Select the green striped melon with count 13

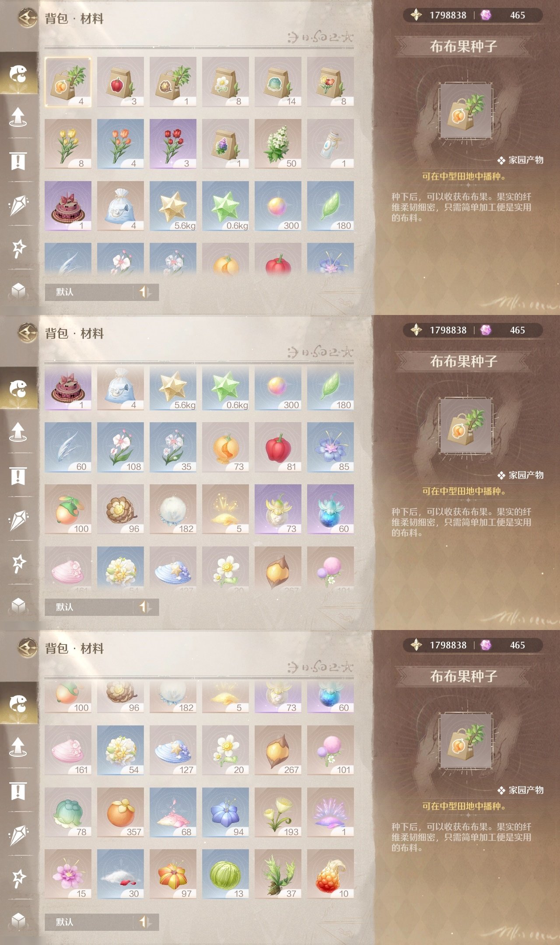click(x=225, y=874)
